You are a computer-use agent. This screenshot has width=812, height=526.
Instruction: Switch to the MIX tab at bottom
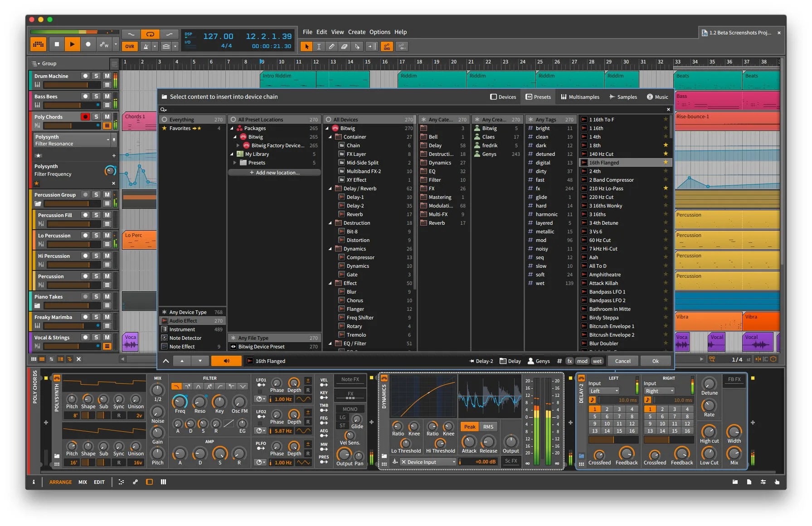click(83, 482)
